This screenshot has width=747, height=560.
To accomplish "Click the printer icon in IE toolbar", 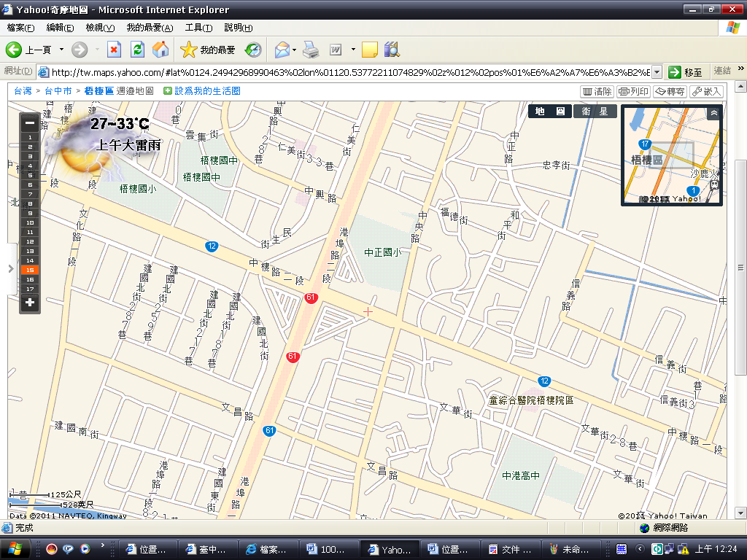I will (x=311, y=50).
